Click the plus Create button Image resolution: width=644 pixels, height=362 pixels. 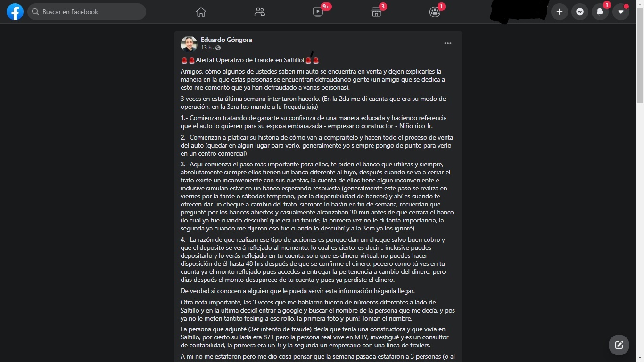coord(560,12)
